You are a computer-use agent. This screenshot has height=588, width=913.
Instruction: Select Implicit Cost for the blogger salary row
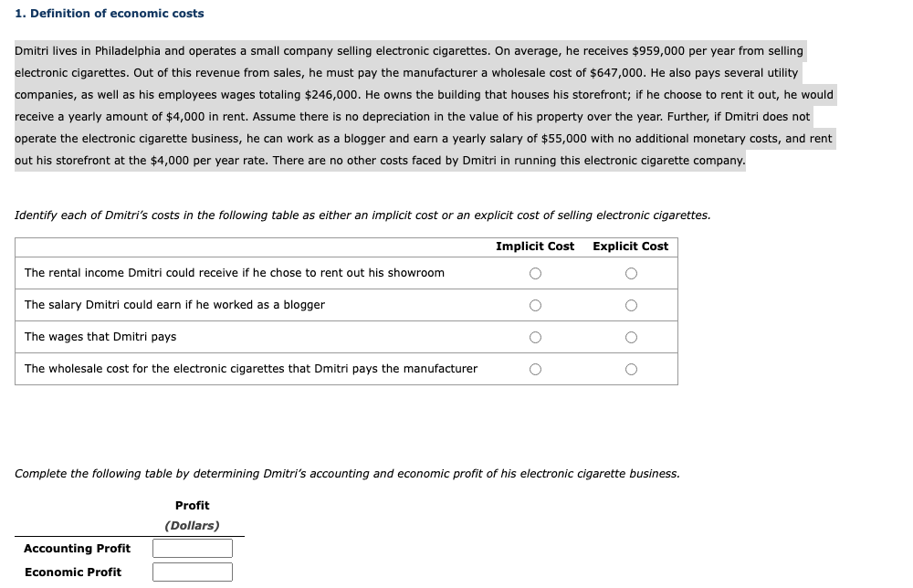click(535, 305)
